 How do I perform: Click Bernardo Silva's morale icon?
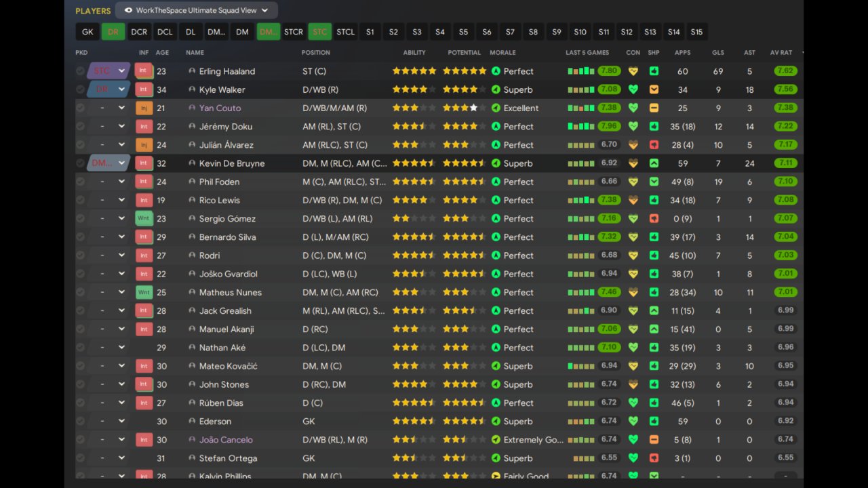point(496,237)
